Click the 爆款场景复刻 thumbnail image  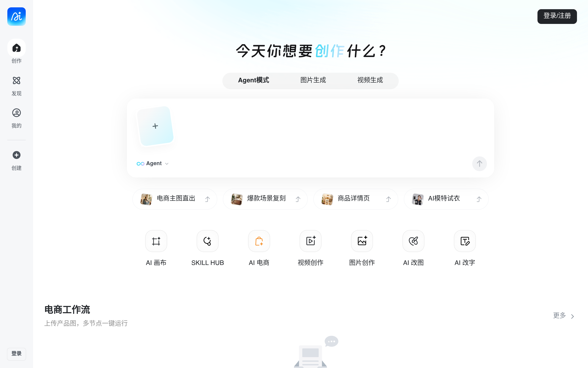pyautogui.click(x=237, y=199)
